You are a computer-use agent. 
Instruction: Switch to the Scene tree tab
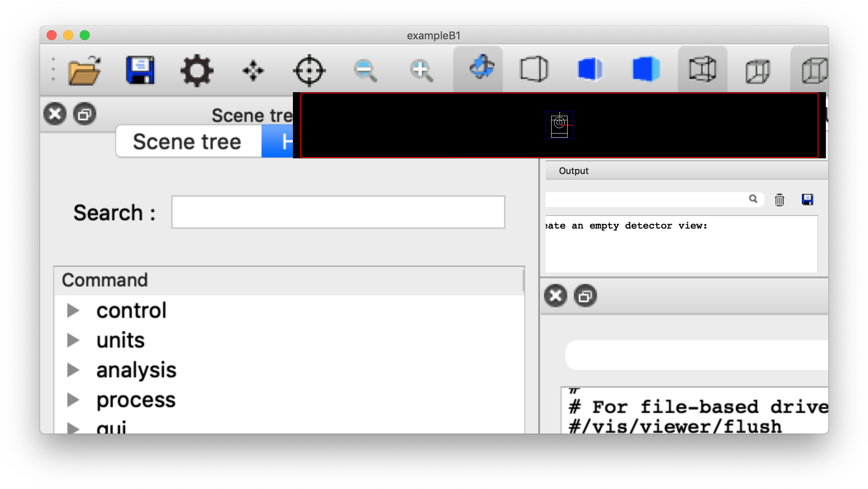point(187,142)
